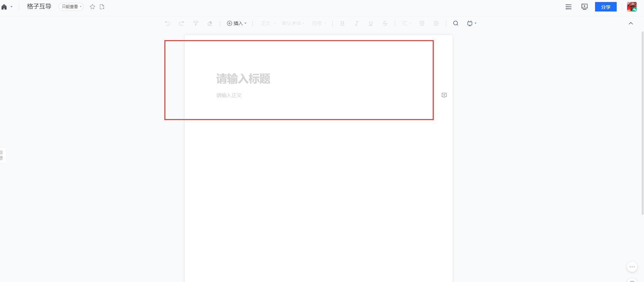Open the user avatar profile
Screen dimensions: 644x282
632,7
